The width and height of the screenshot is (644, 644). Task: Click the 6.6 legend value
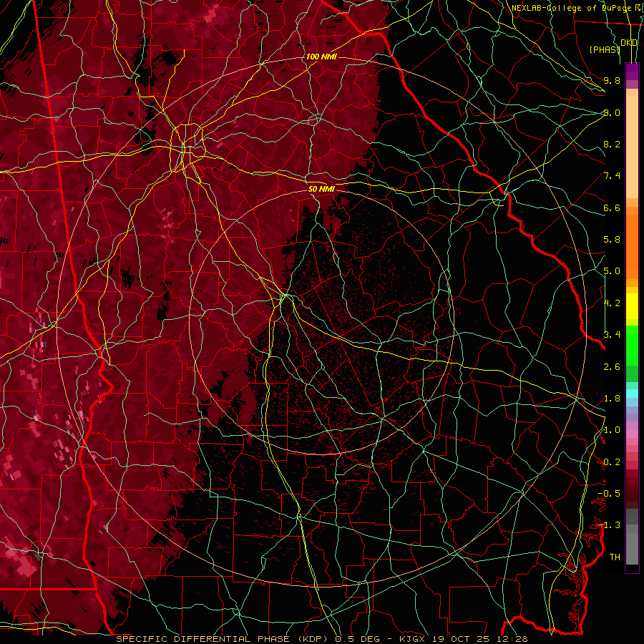coord(612,208)
